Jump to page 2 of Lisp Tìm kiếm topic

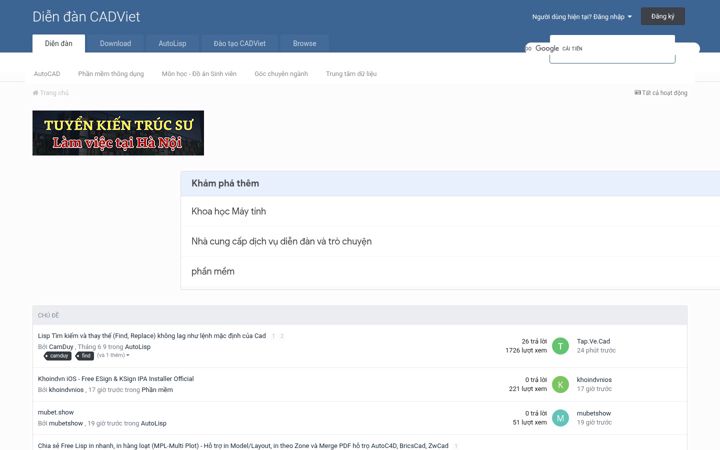click(x=282, y=336)
